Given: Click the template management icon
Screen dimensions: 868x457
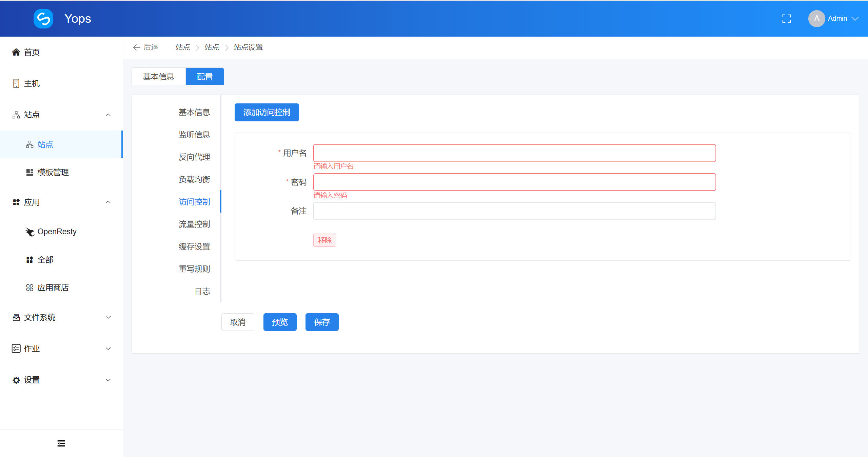Looking at the screenshot, I should click(30, 172).
